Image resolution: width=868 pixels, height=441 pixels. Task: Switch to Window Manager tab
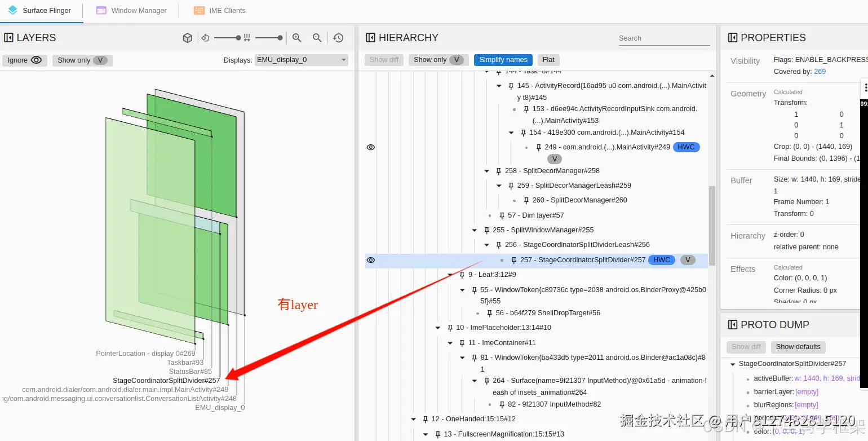(132, 10)
